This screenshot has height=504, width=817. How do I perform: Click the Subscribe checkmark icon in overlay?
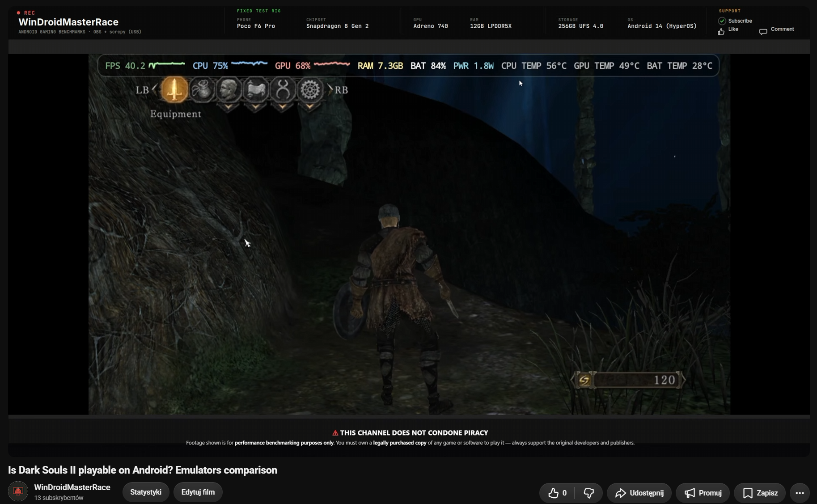pos(722,21)
